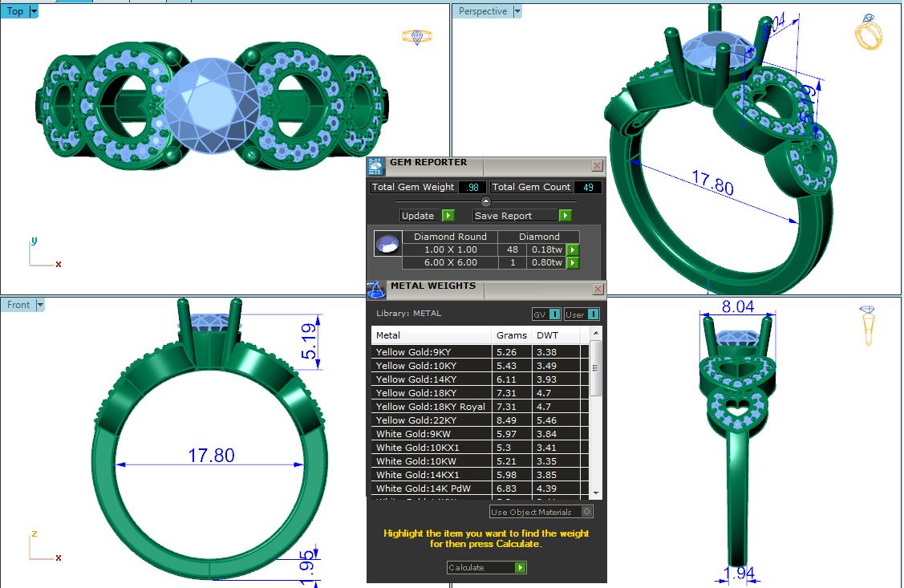Click the Gem Reporter panel icon

(x=375, y=166)
